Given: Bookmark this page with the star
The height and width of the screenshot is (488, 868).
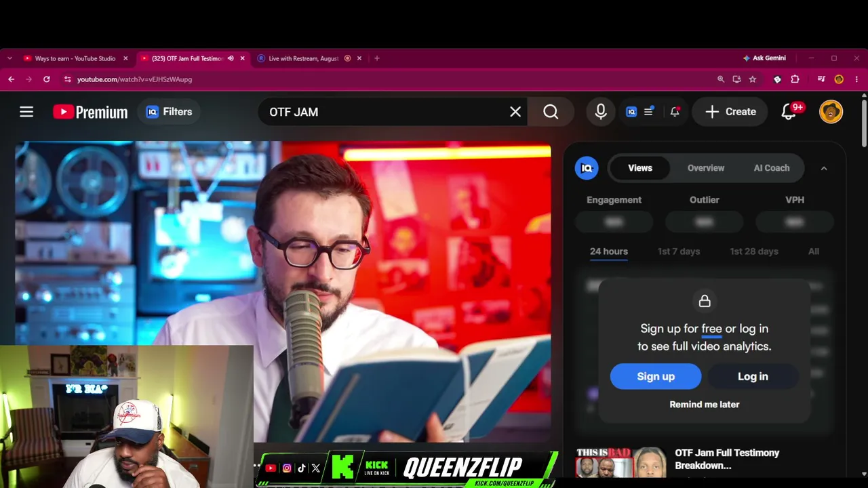Looking at the screenshot, I should tap(753, 79).
